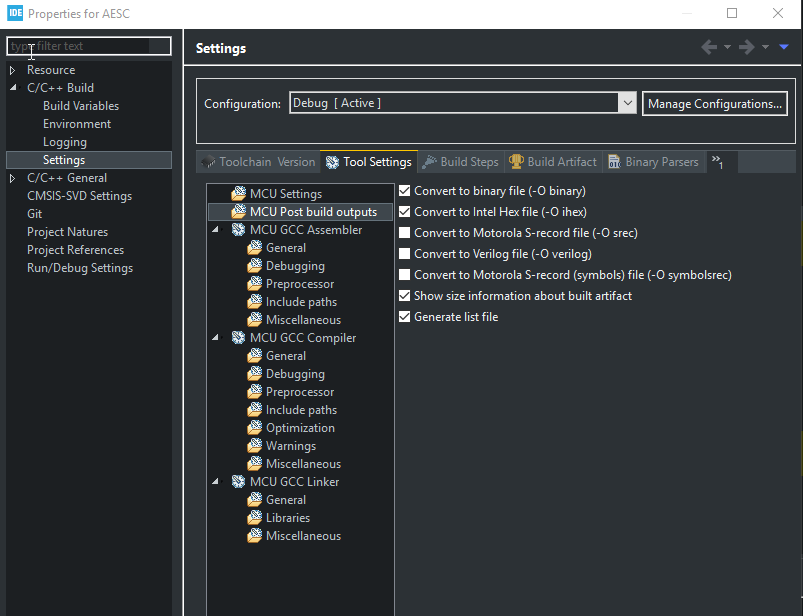The height and width of the screenshot is (616, 803).
Task: Enable Convert to Motorola S-record file (-O srec)
Action: coord(405,232)
